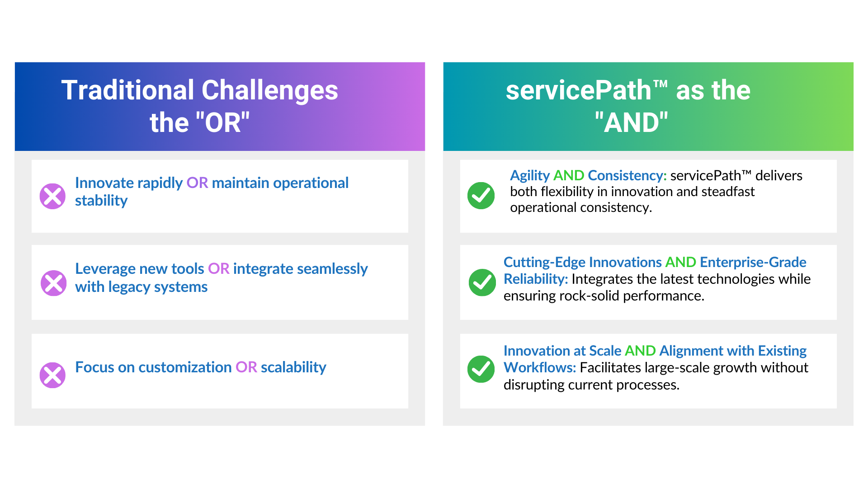This screenshot has height=488, width=868.
Task: Select the green checkmark beside "Cutting-Edge Innovations"
Action: (x=482, y=282)
